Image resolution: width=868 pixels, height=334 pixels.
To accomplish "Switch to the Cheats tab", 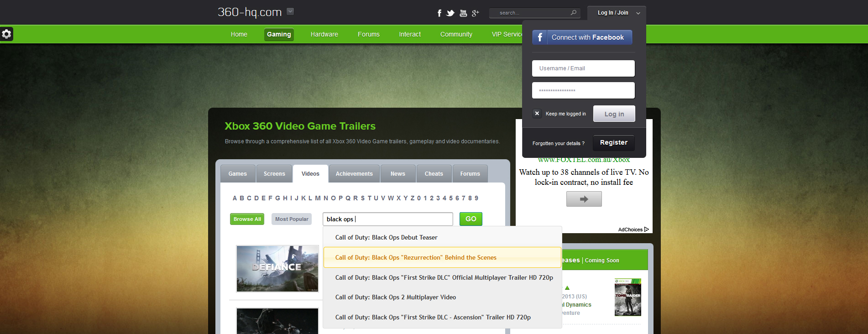I will (434, 174).
